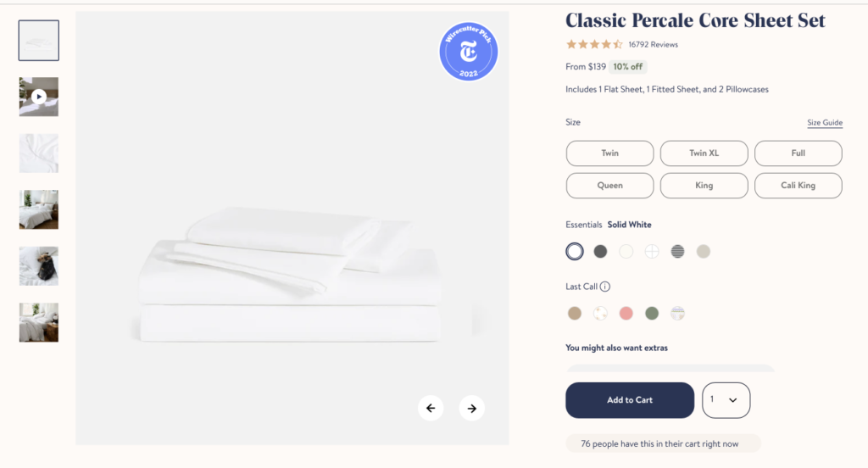Pick the Cali King size
This screenshot has width=868, height=468.
(798, 186)
